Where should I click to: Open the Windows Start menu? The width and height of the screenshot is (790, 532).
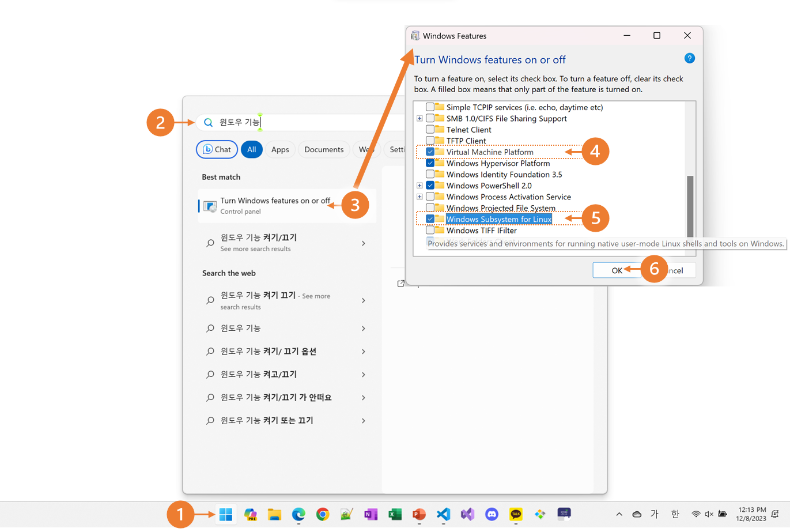pos(226,514)
